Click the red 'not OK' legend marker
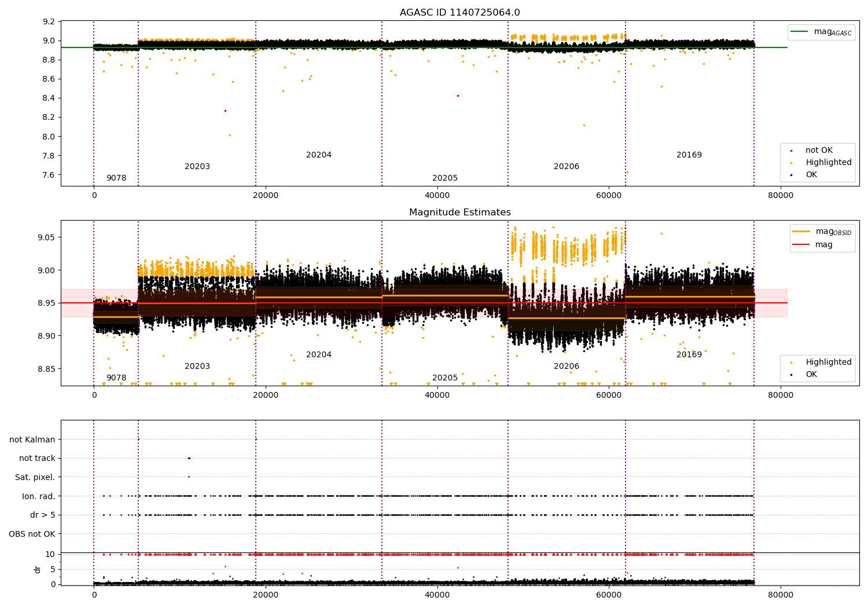 click(791, 151)
